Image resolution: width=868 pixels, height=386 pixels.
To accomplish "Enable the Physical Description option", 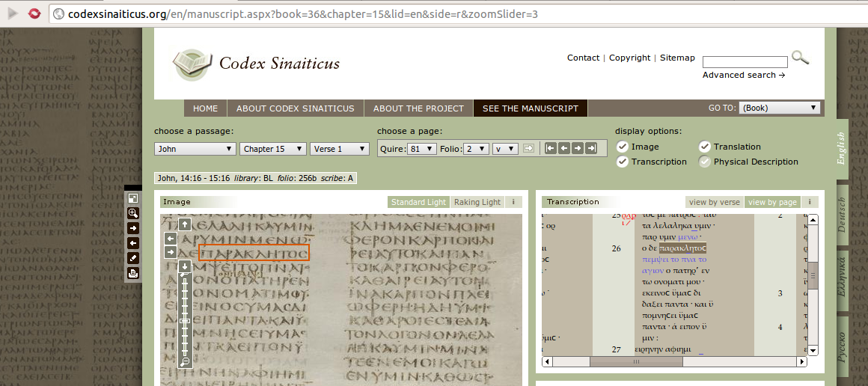I will [704, 162].
